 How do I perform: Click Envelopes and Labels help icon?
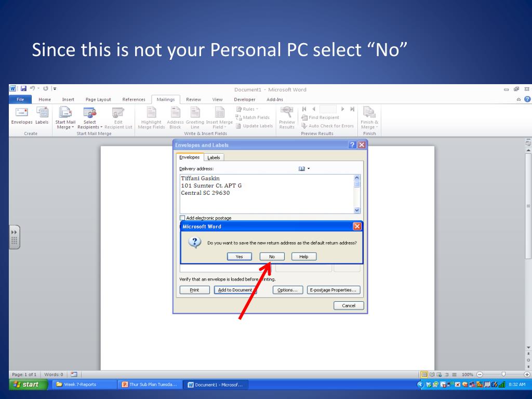pyautogui.click(x=352, y=145)
